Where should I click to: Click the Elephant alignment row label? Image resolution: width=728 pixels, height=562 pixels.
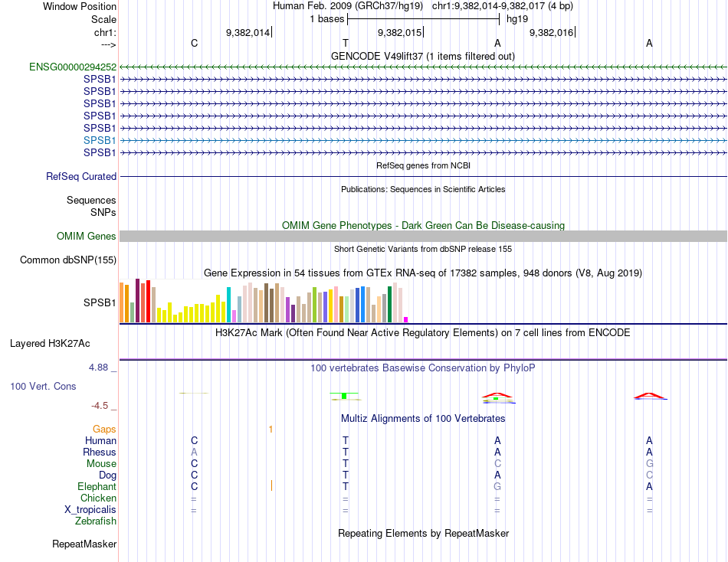(97, 486)
